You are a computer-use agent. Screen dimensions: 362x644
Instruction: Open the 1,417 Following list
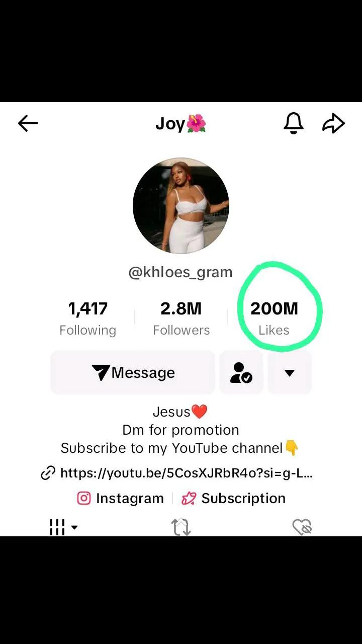pos(88,318)
